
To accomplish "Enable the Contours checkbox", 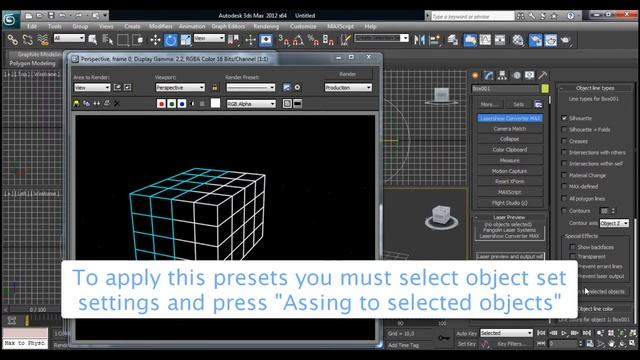I will coord(564,211).
